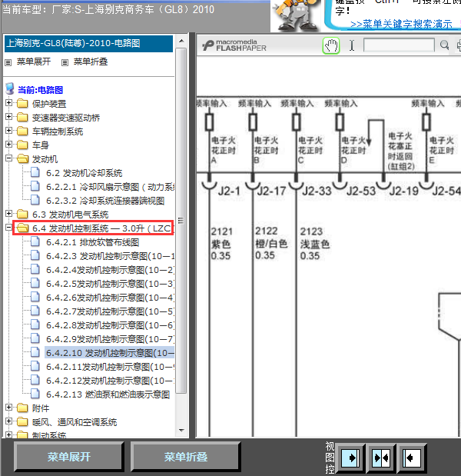Screen dimensions: 461x476
Task: Collapse the 6.4 发动机控制系统 node
Action: (8, 228)
